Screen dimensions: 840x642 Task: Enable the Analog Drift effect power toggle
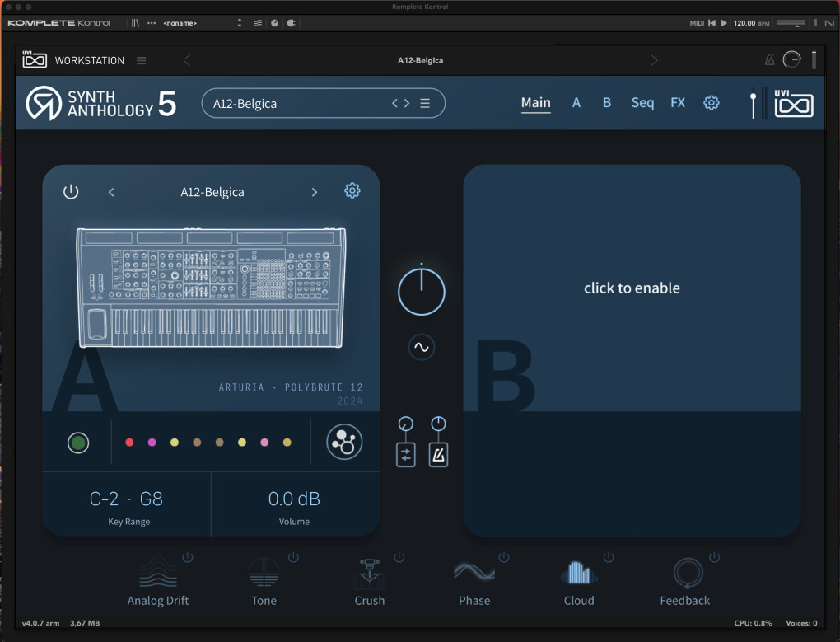point(188,557)
